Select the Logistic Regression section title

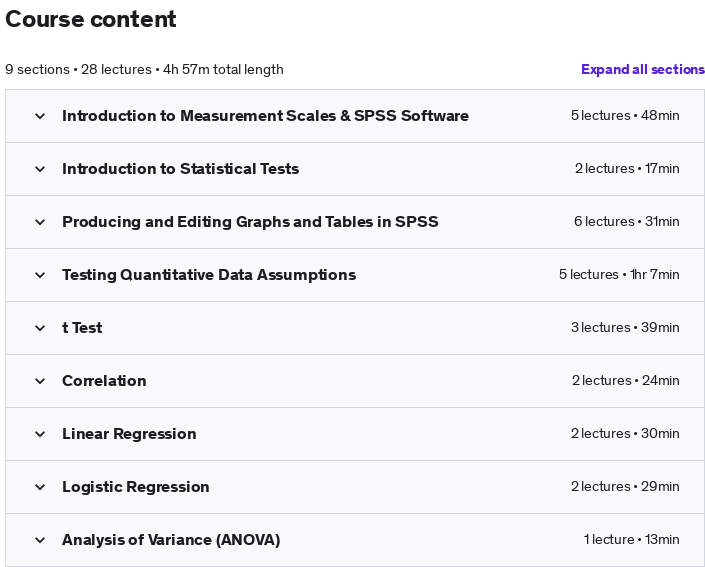pos(135,487)
